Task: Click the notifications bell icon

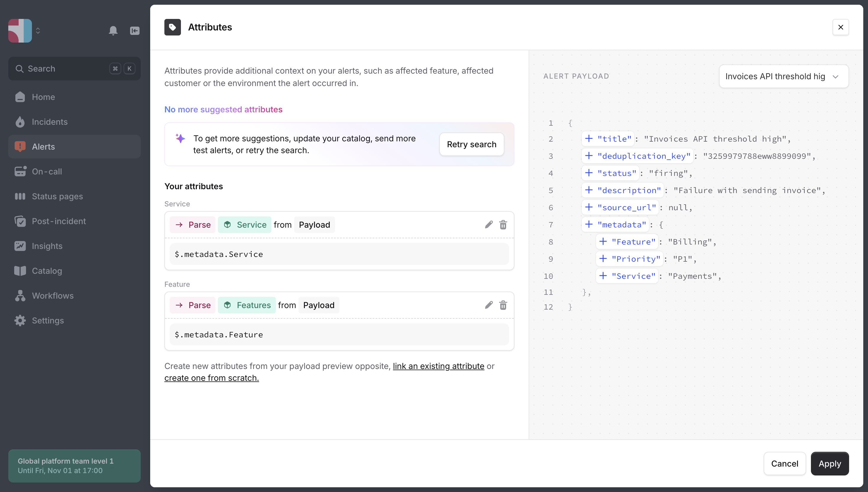Action: (113, 31)
